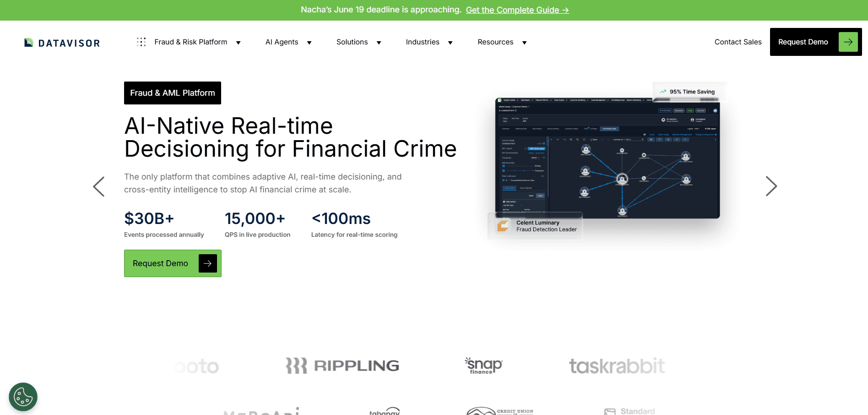Viewport: 868px width, 415px height.
Task: Click Contact Sales link
Action: [738, 42]
